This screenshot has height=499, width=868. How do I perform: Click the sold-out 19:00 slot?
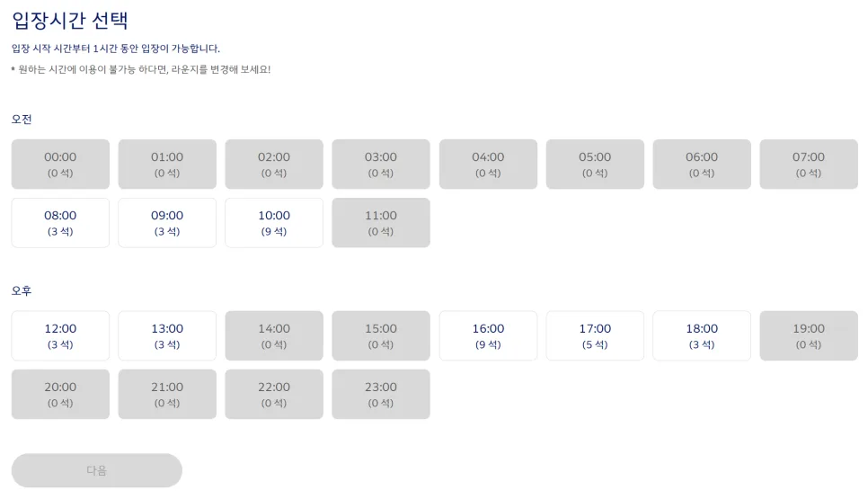(809, 336)
